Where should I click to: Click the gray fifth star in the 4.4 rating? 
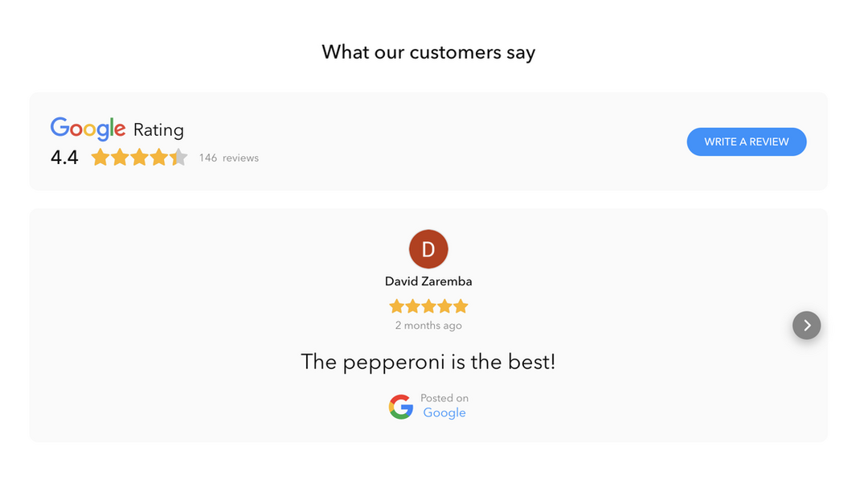tap(178, 158)
